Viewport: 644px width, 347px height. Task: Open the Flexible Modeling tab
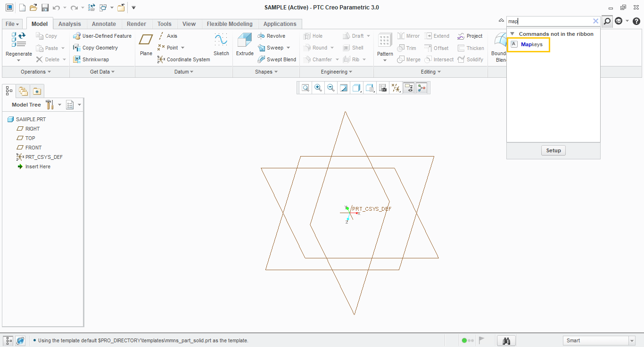point(230,24)
